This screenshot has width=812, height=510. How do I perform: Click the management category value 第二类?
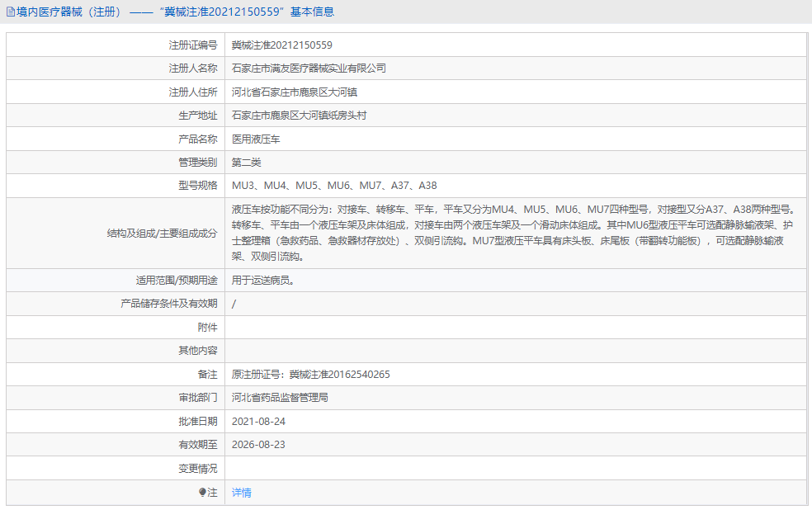tap(246, 163)
